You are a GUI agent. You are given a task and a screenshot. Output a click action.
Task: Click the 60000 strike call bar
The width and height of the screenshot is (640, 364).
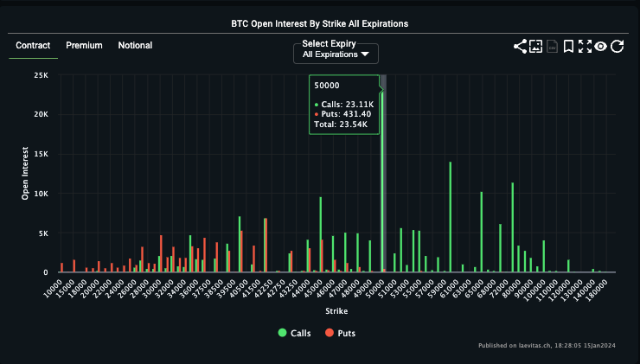[450, 216]
